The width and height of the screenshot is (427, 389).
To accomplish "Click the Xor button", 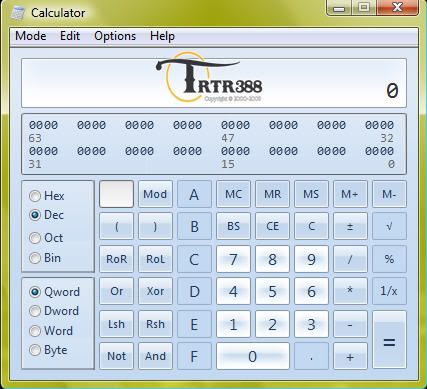I will (x=155, y=291).
